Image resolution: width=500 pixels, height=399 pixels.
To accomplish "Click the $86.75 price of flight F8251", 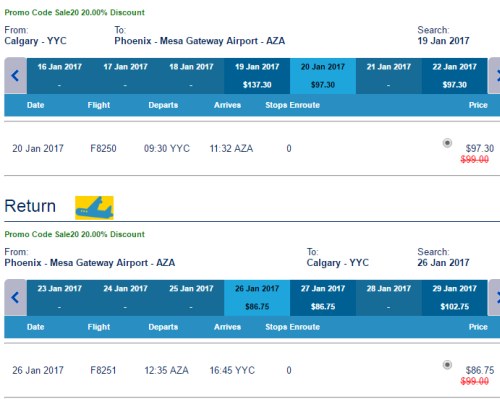I will click(480, 370).
